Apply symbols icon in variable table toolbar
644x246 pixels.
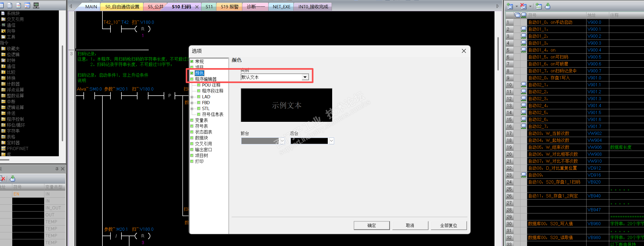(x=12, y=178)
